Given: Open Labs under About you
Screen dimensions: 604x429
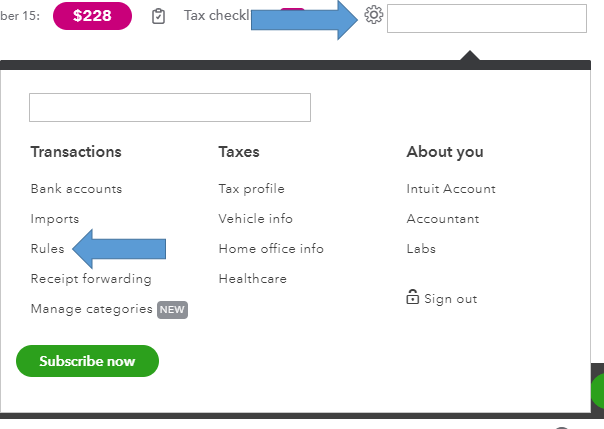Looking at the screenshot, I should pos(421,249).
